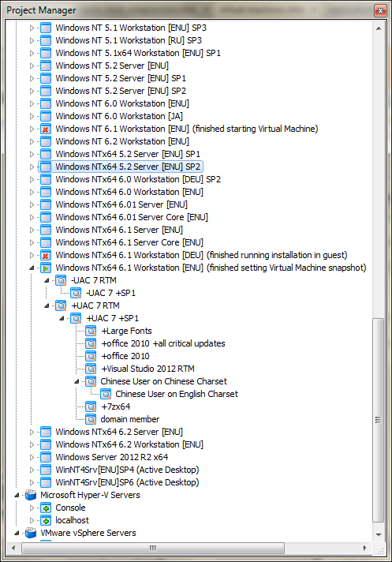Click snapshot icon of Chinese User on Chinese Charset
The image size is (392, 562).
point(91,381)
